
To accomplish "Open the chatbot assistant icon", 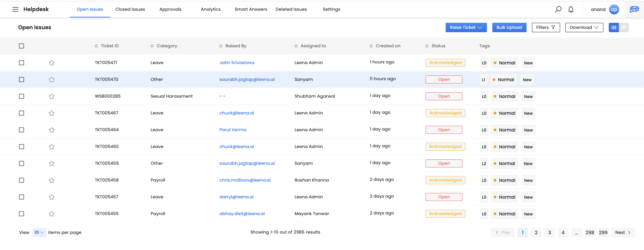I will (634, 9).
